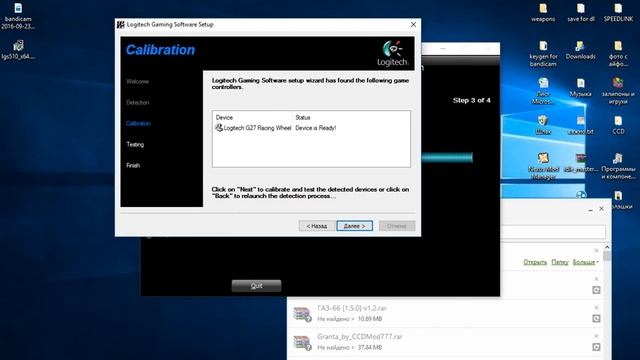Click Не найдено > in Granta row
The width and height of the screenshot is (640, 360).
tap(336, 347)
